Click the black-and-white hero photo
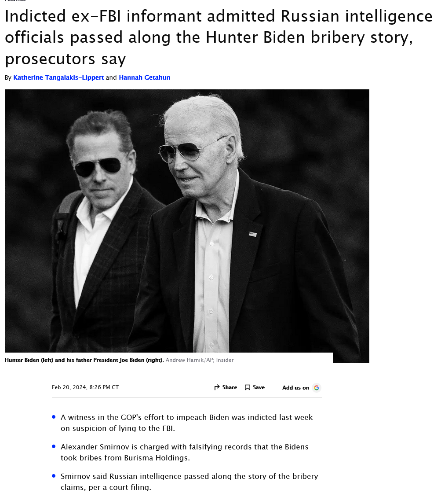Viewport: 441px width, 504px height. pos(187,221)
